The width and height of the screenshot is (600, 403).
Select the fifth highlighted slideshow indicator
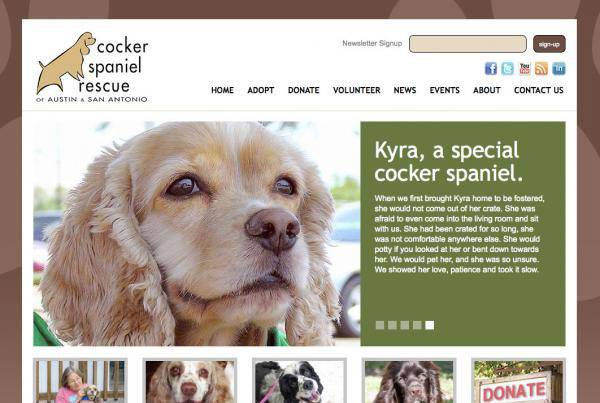(430, 325)
